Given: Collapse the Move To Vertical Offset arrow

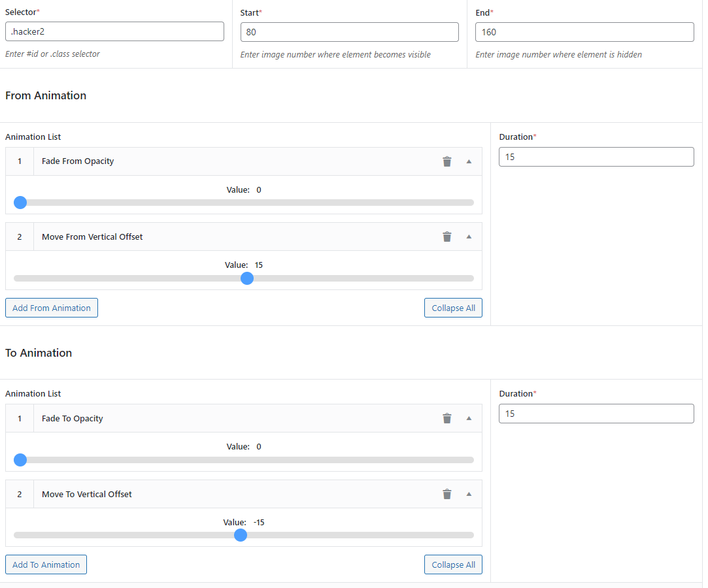Looking at the screenshot, I should (x=469, y=494).
